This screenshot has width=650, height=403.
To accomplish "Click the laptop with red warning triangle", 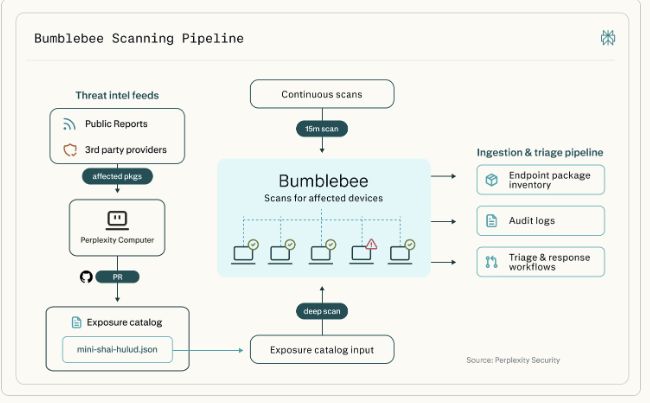I will (361, 253).
